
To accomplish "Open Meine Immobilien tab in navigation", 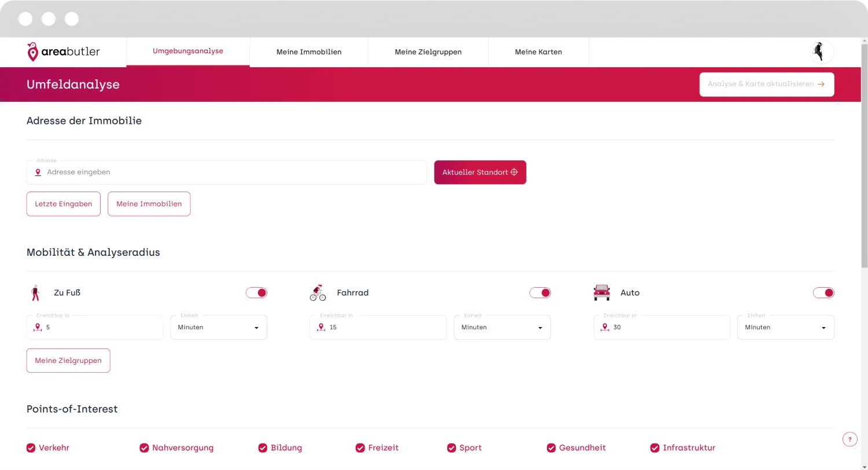I will tap(309, 52).
